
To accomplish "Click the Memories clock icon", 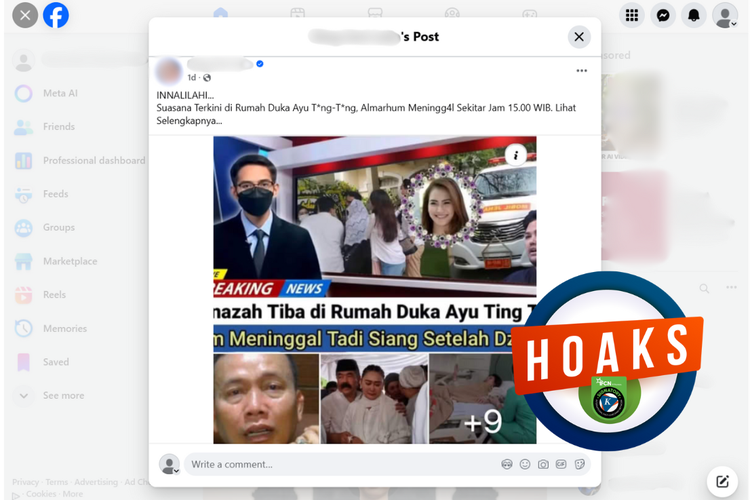I will tap(23, 328).
